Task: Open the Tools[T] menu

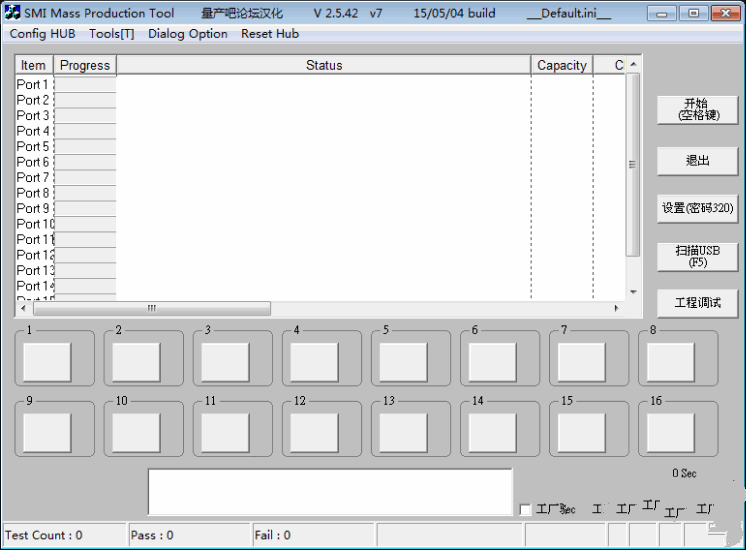Action: click(111, 34)
